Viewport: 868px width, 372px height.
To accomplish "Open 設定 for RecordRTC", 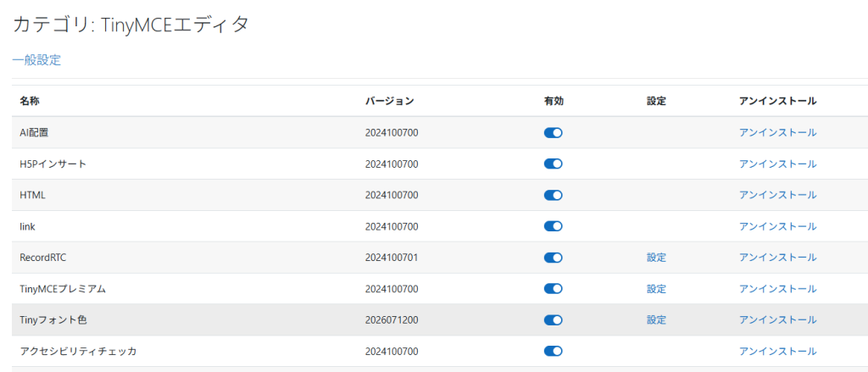I will pyautogui.click(x=656, y=258).
